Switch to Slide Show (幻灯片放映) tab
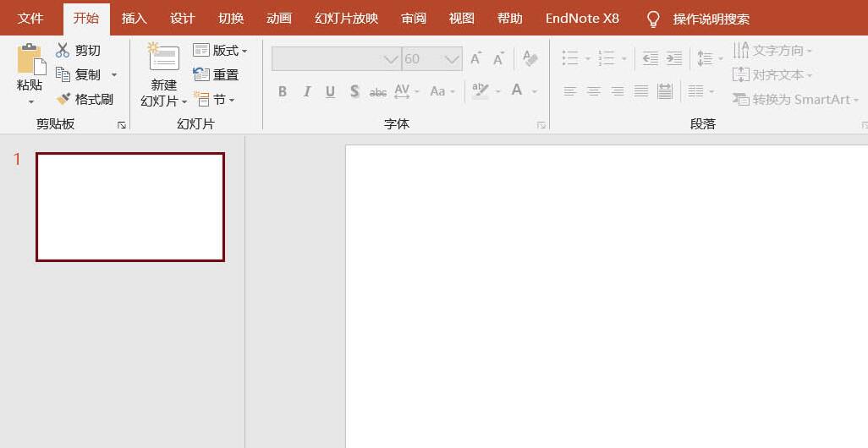 (347, 19)
